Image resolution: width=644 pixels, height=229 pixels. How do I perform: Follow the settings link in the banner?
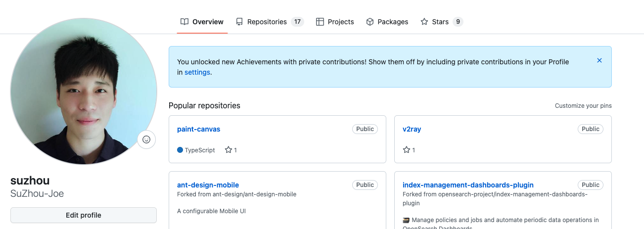197,72
